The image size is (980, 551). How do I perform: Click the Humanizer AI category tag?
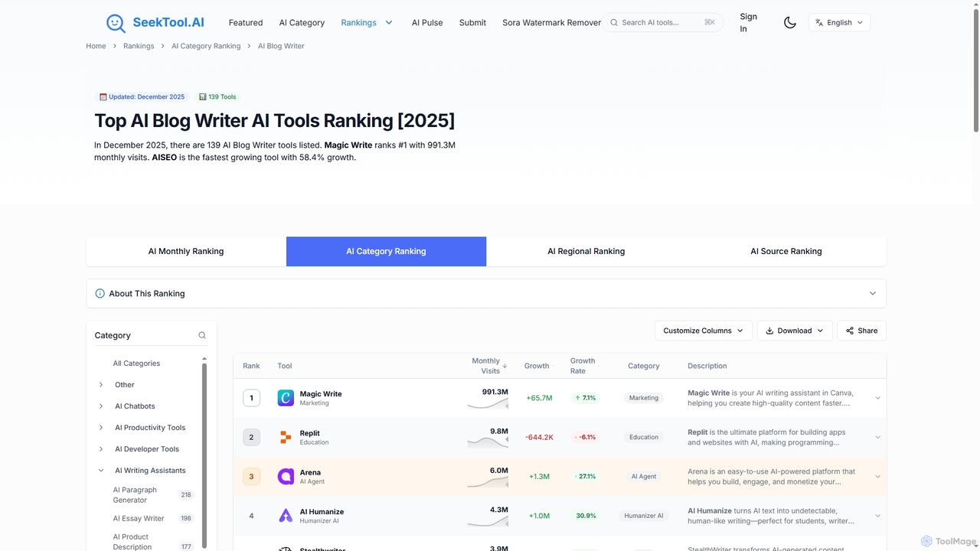click(644, 516)
